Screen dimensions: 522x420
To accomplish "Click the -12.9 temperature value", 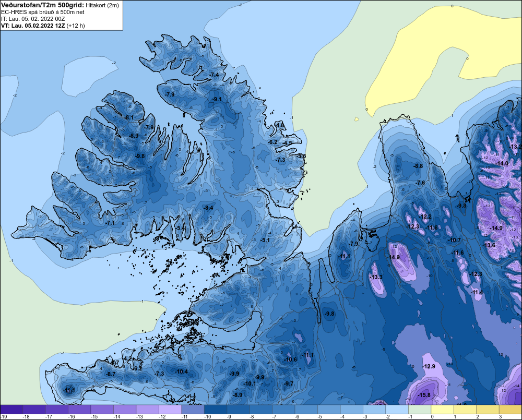I will pos(429,366).
